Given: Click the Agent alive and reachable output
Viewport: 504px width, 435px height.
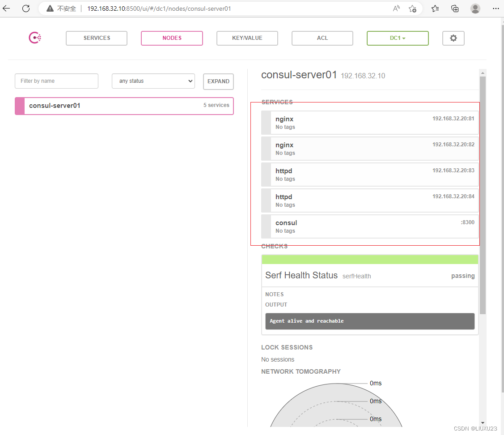Looking at the screenshot, I should tap(370, 321).
